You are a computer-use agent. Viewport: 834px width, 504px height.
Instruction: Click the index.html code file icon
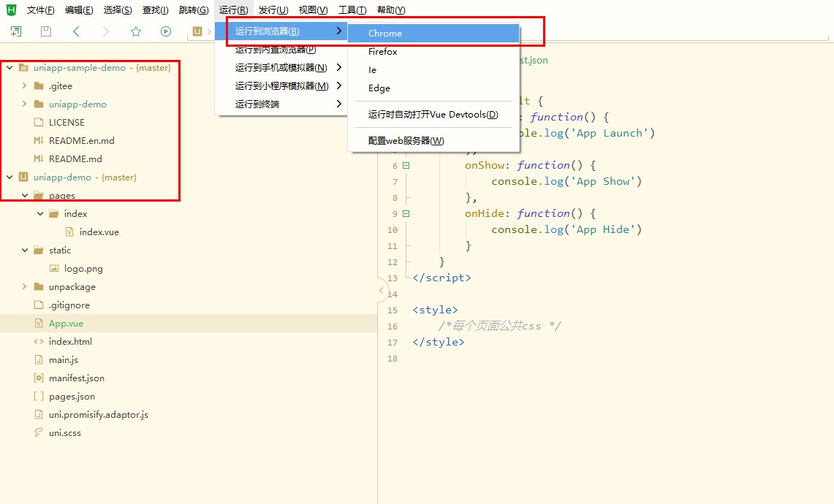click(39, 341)
